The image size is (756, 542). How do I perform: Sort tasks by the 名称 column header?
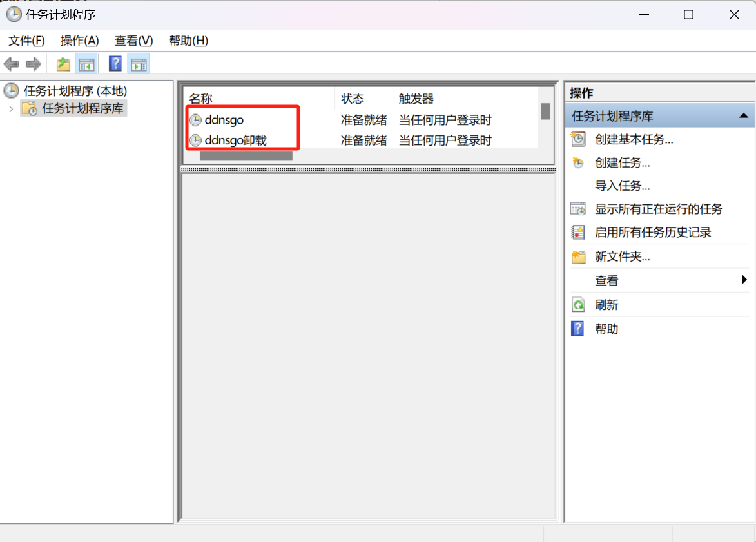(x=260, y=99)
